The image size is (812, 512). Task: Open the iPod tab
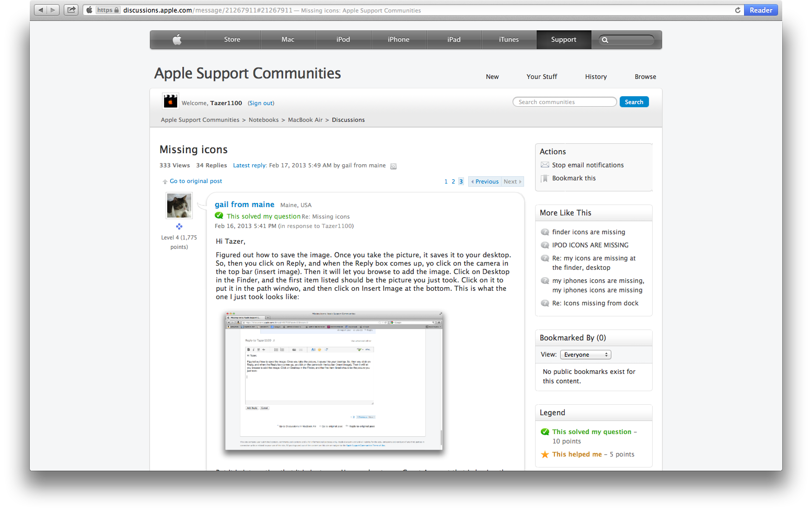[x=343, y=40]
